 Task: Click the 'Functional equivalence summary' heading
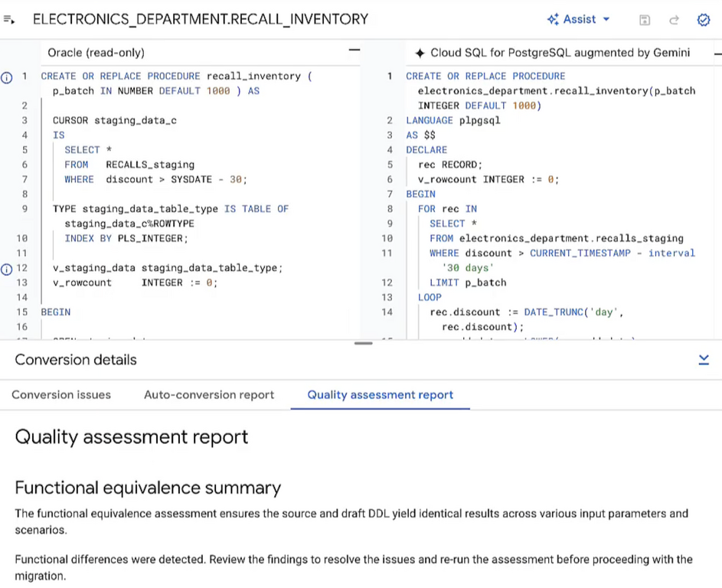point(148,488)
